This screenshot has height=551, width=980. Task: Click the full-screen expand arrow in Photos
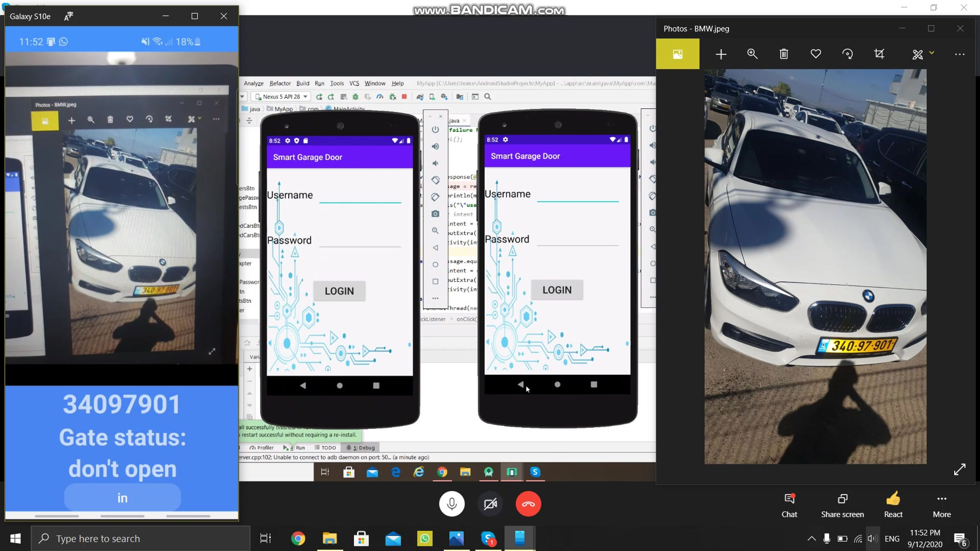click(x=960, y=469)
